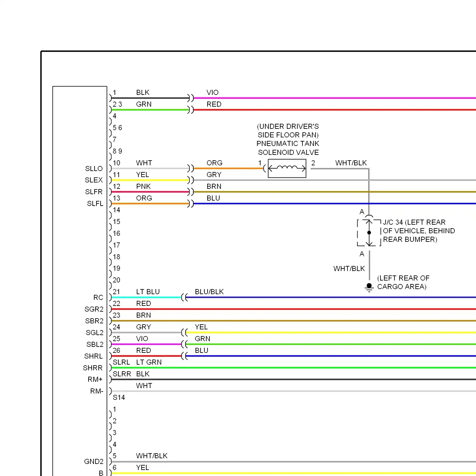Click the RED label on pin 22
The height and width of the screenshot is (476, 476).
tap(143, 303)
